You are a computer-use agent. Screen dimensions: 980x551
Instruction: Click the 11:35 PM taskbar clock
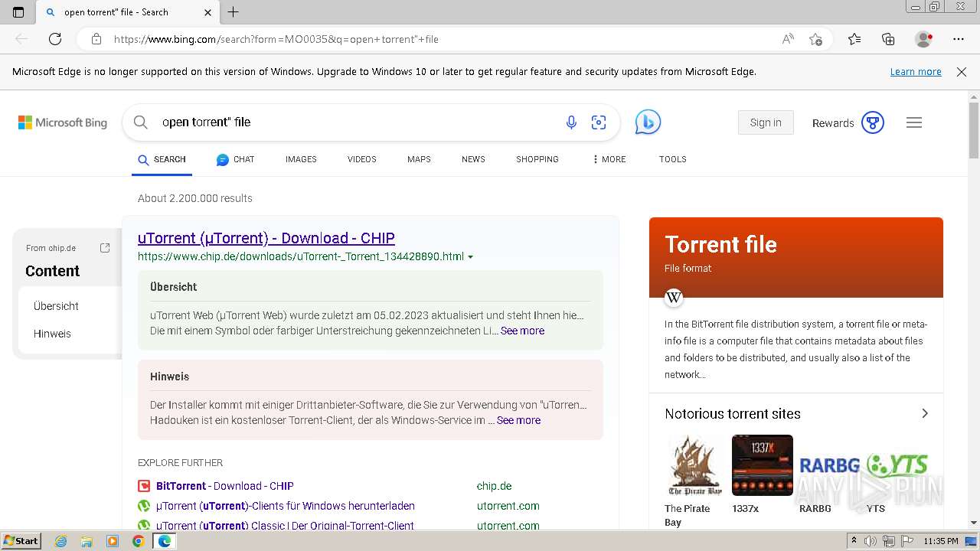coord(941,541)
